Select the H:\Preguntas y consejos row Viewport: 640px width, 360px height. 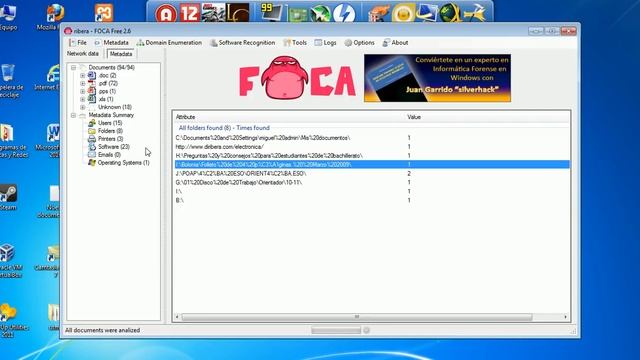click(372, 156)
